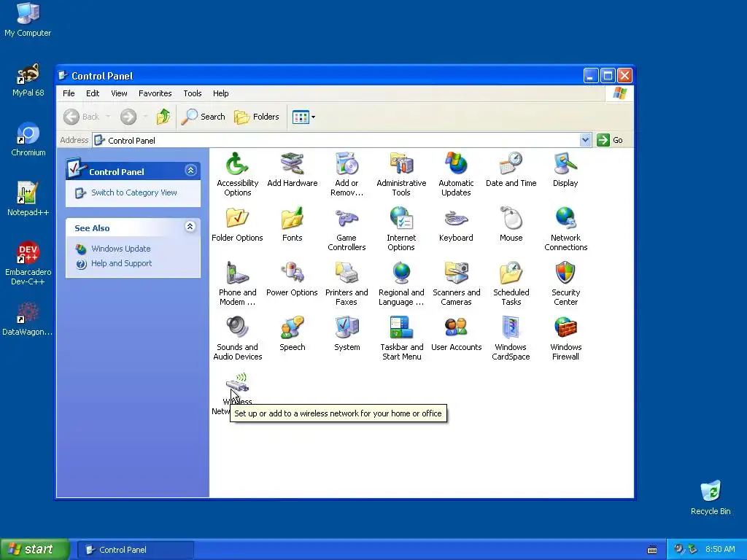747x560 pixels.
Task: Open Administrative Tools
Action: [x=401, y=174]
